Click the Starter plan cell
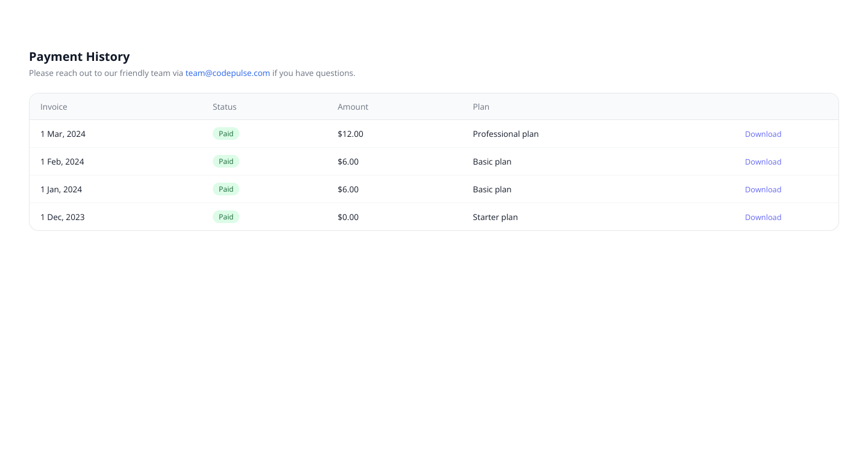This screenshot has width=868, height=463. tap(495, 217)
